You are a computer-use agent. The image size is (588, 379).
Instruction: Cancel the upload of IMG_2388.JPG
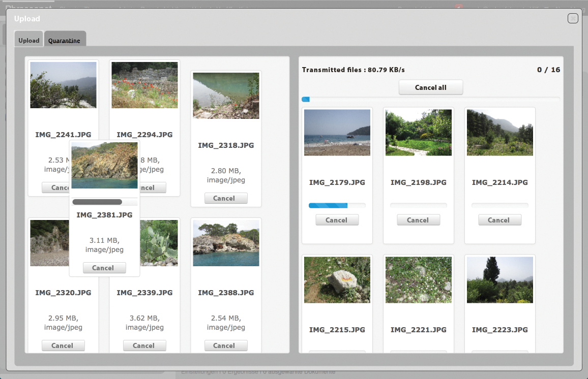point(226,345)
